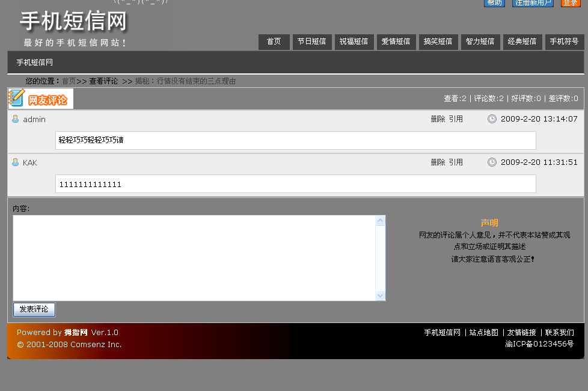Viewport: 588px width, 391px height.
Task: Click breadcrumb 揭秘：行情没有结束的三点理由
Action: (185, 81)
